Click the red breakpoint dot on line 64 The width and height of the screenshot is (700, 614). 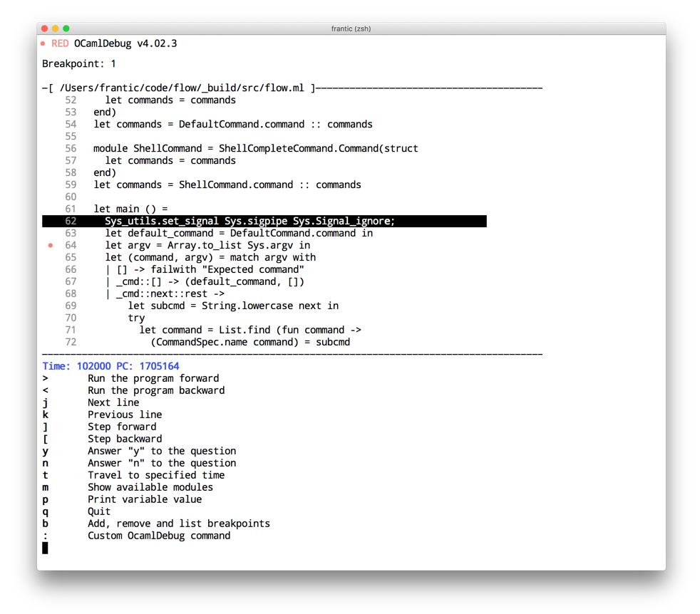[x=51, y=245]
